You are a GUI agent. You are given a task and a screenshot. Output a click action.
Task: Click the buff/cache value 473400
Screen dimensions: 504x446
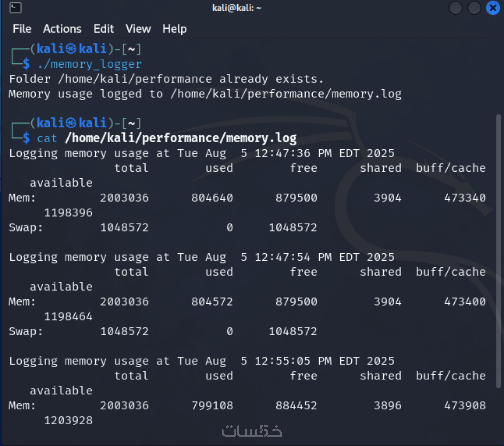465,302
